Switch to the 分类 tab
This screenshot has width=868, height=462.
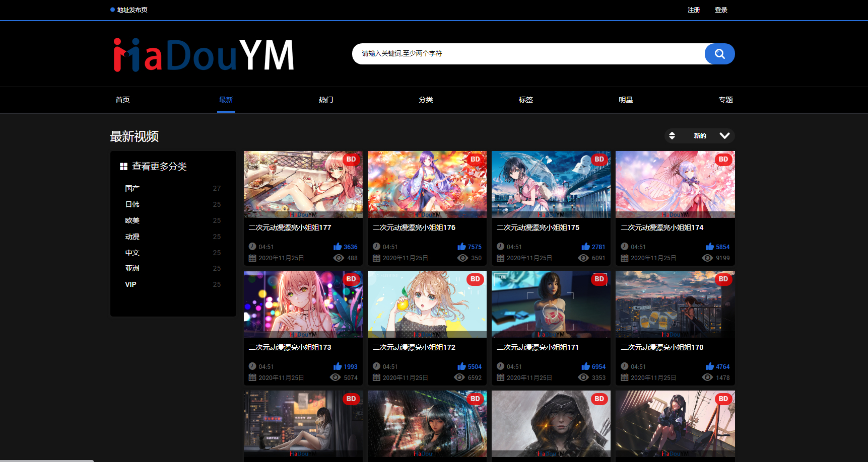click(426, 100)
